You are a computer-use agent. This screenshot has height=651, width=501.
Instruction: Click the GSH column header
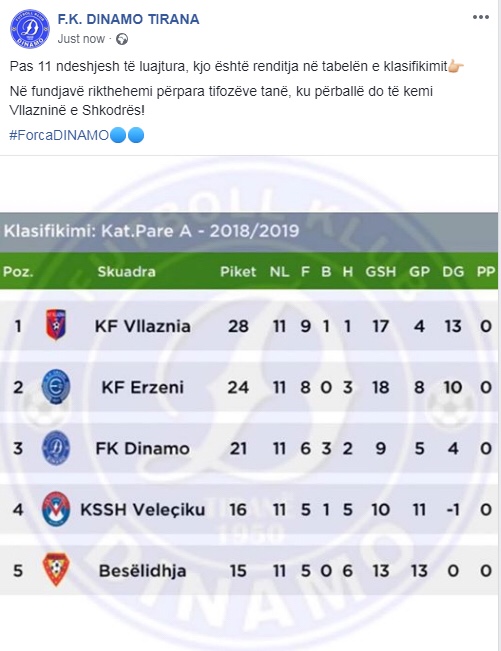381,272
